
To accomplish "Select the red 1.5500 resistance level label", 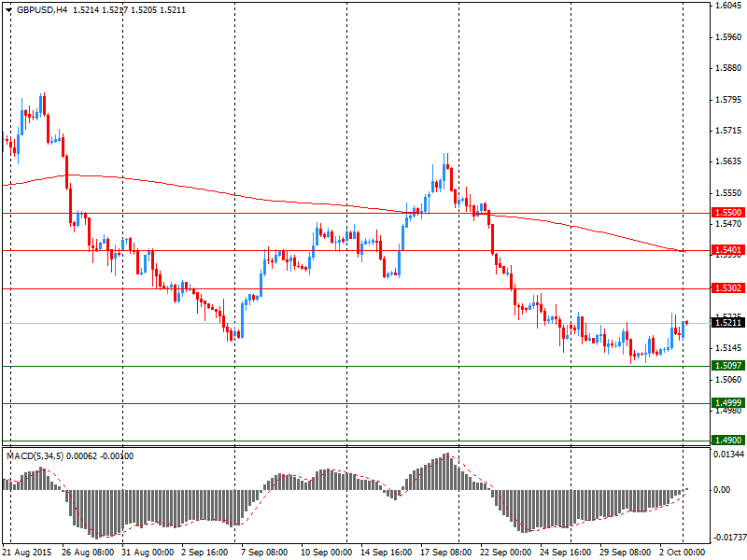I will (728, 213).
